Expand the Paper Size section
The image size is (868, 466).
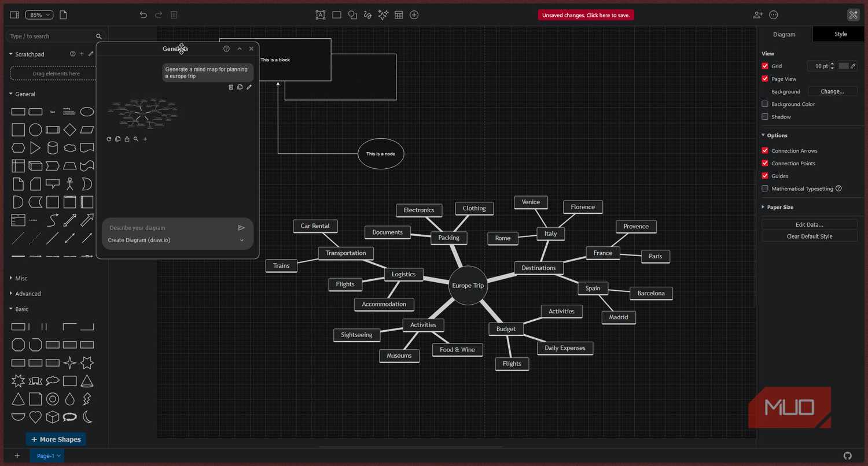777,207
